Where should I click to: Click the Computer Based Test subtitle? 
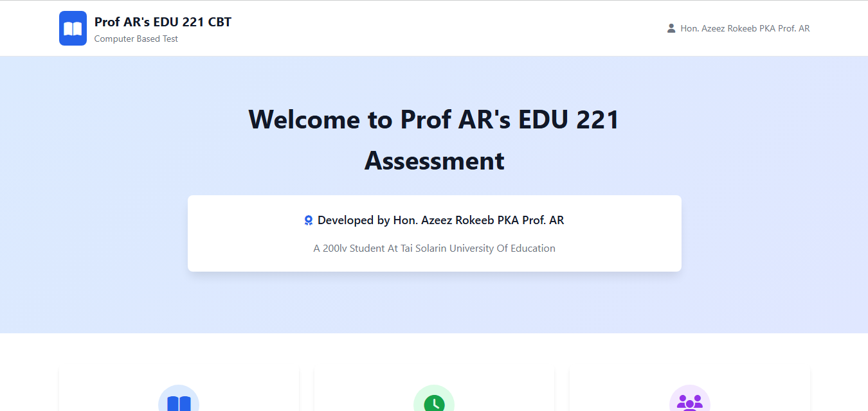click(x=136, y=39)
